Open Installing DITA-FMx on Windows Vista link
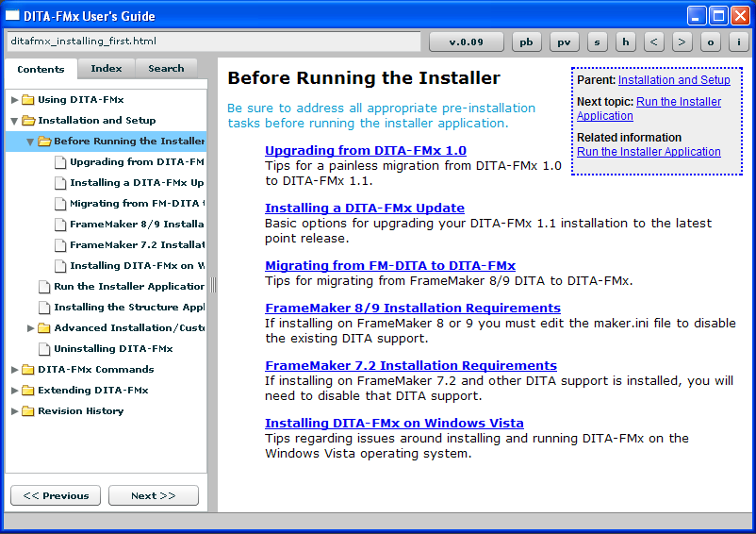Screen dimensions: 756x534 point(394,423)
